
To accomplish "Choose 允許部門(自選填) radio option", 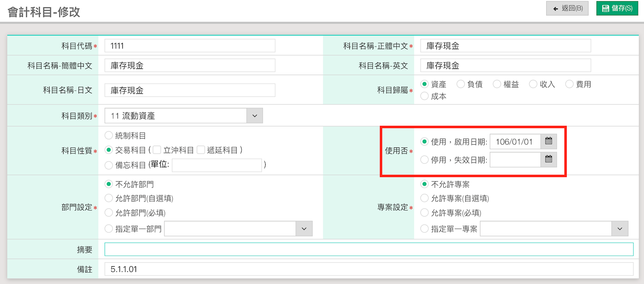I will [108, 198].
